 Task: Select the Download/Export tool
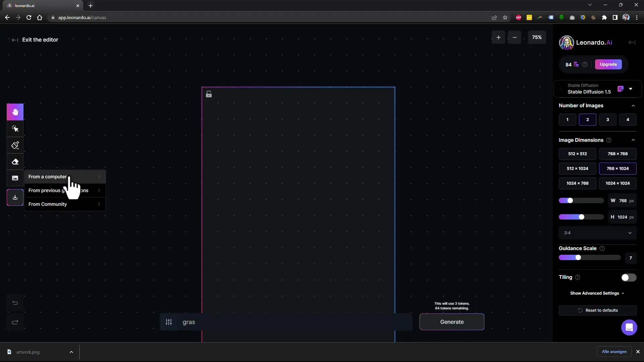pos(15,197)
